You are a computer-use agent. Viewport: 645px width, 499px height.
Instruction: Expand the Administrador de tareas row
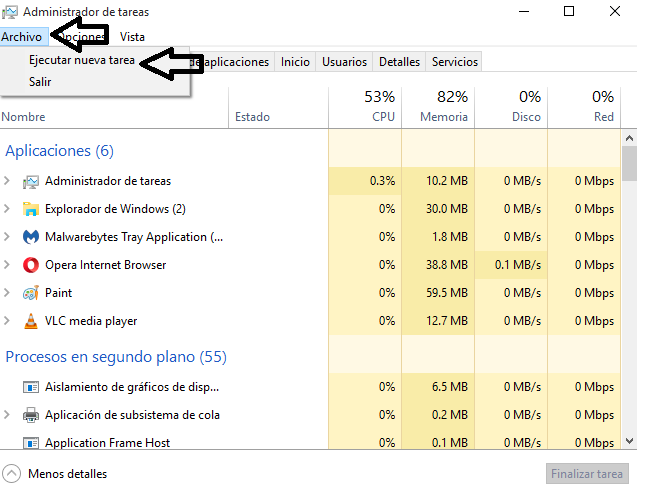click(x=7, y=181)
